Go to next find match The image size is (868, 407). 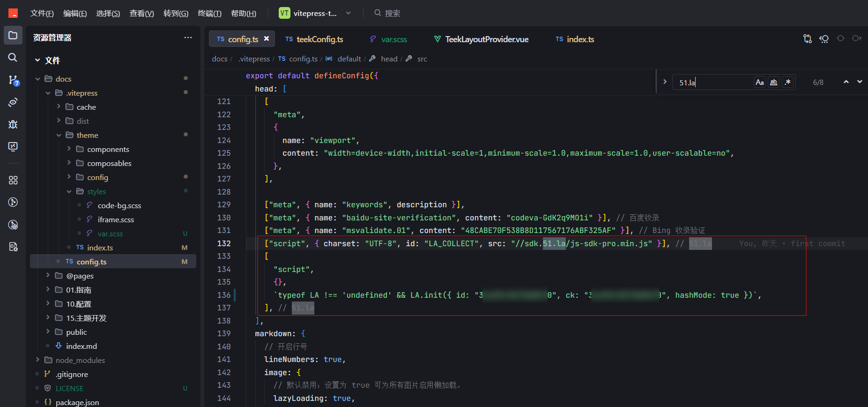tap(860, 82)
